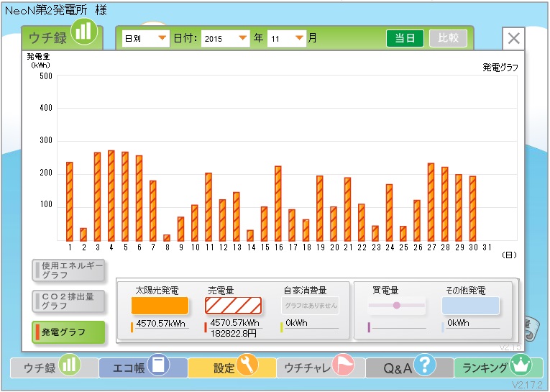Open the 設定 wrench settings tab
Viewport: 550px width, 392px height.
pos(232,368)
